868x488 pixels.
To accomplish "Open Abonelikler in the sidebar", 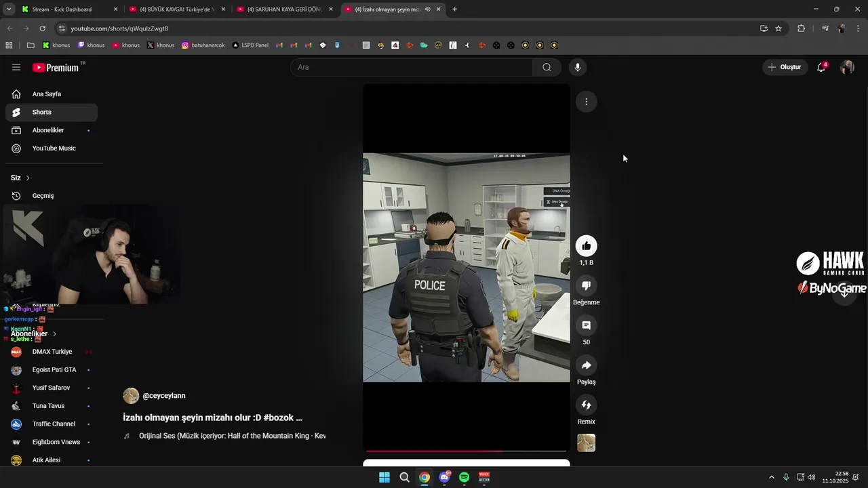I will [x=52, y=130].
